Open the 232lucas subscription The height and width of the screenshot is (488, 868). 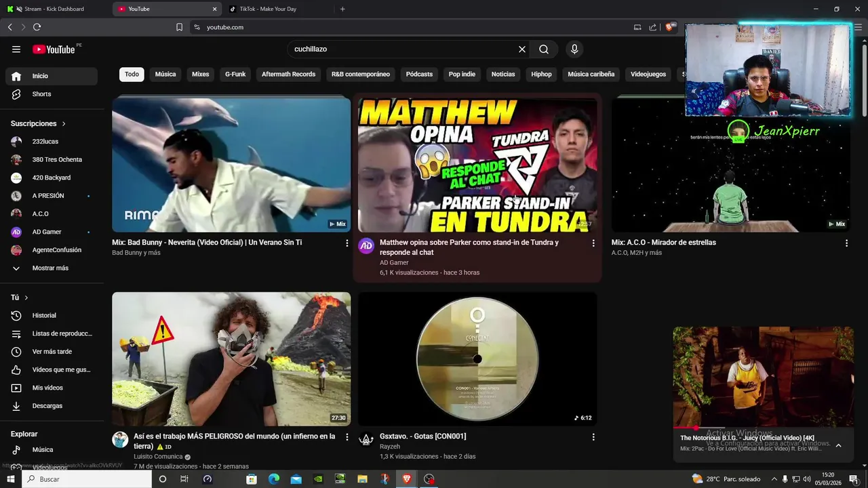[52, 142]
